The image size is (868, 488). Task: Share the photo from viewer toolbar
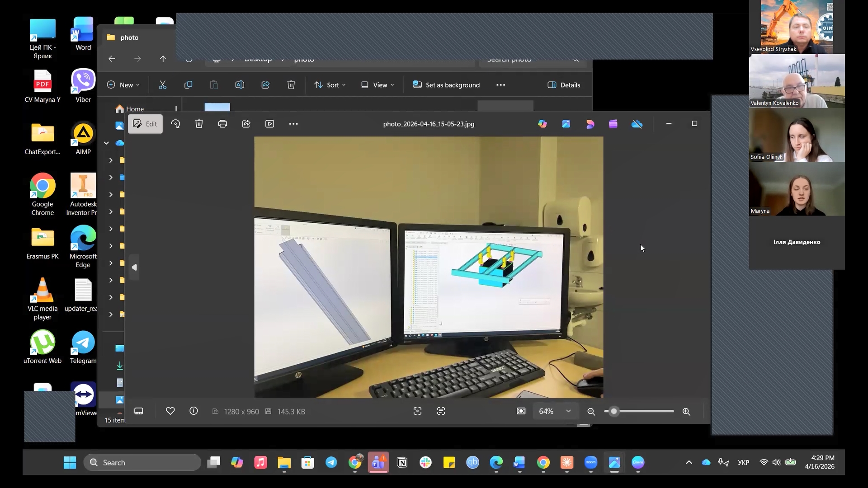(x=246, y=124)
